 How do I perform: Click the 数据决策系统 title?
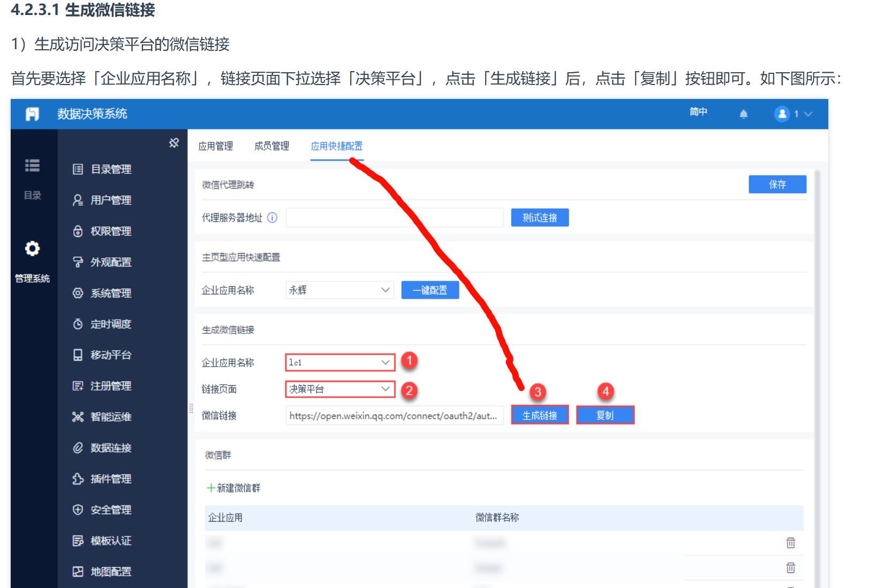(92, 114)
